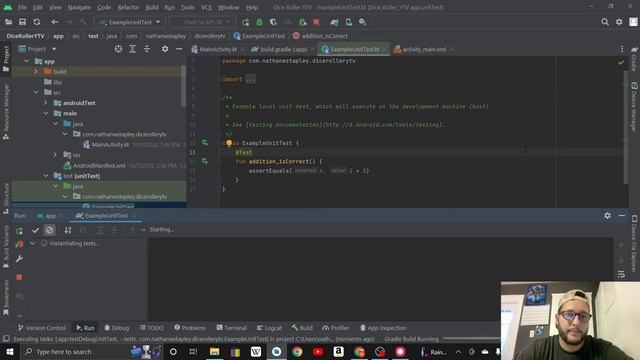This screenshot has height=360, width=640.
Task: Toggle the Resource Manager sidebar tab
Action: click(6, 112)
